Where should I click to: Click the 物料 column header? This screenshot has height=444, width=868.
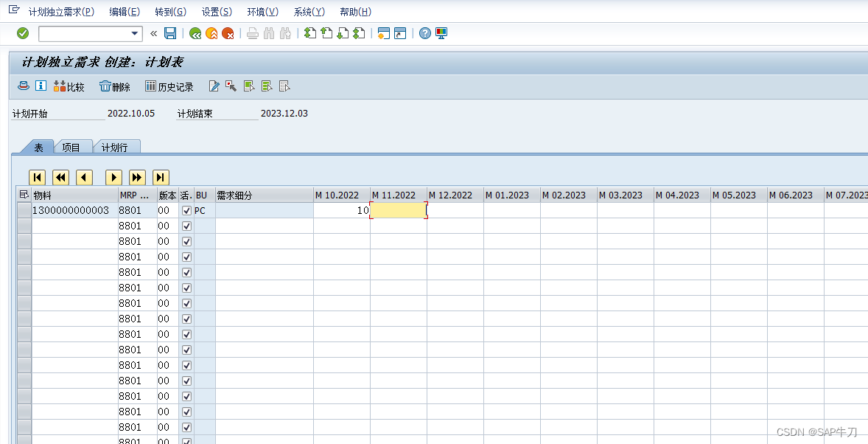(x=74, y=195)
